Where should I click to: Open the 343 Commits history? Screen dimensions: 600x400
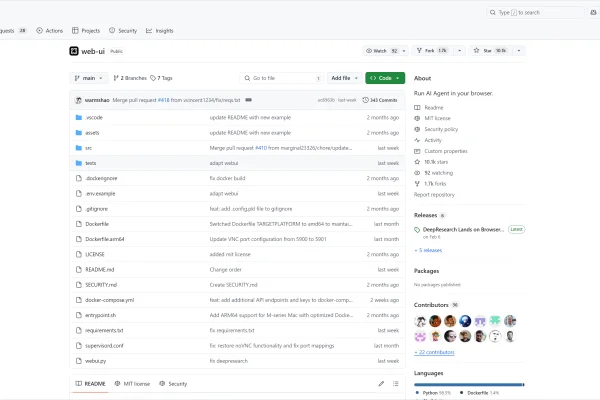click(380, 100)
